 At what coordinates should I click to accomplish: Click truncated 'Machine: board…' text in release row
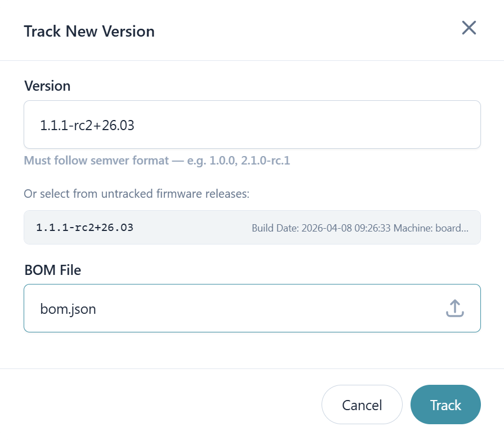(x=431, y=228)
